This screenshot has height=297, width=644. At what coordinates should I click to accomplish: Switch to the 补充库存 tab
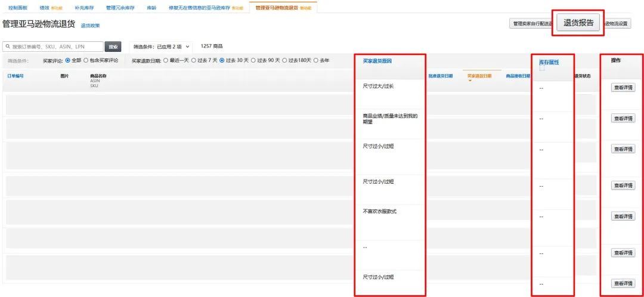pyautogui.click(x=84, y=8)
